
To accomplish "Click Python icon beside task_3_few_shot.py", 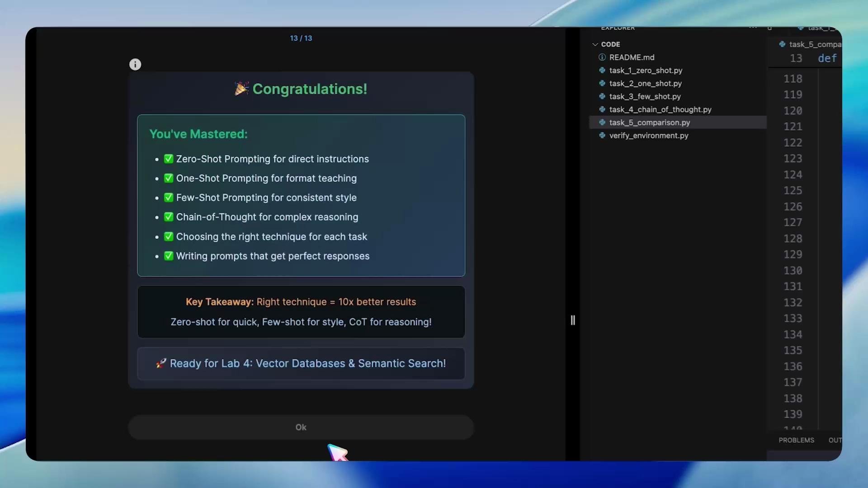I will 602,97.
